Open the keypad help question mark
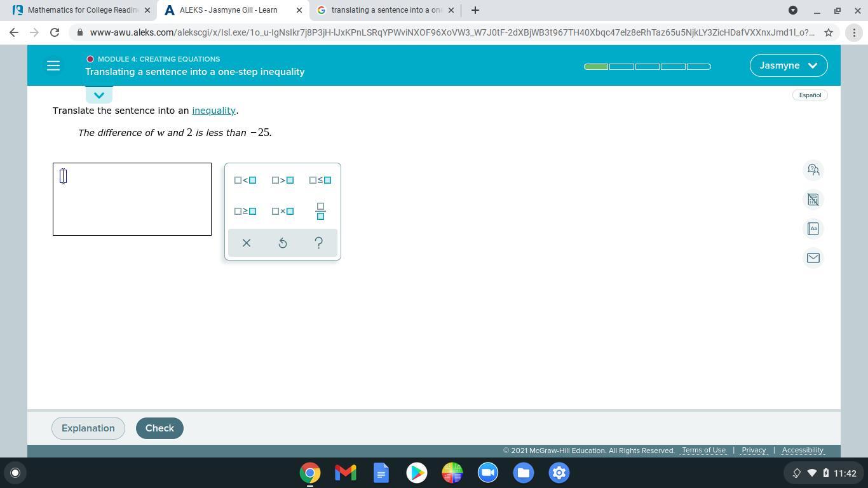This screenshot has height=488, width=868. click(x=319, y=243)
